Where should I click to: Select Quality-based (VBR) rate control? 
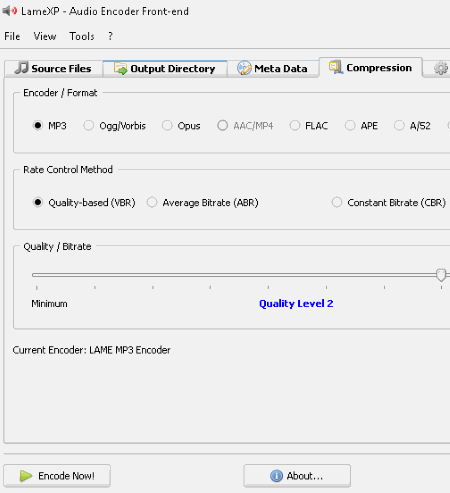point(38,202)
